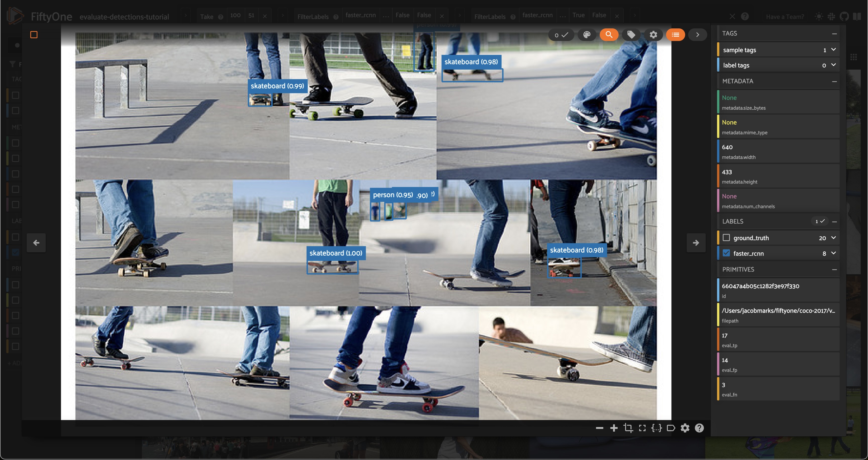Screen dimensions: 868x460
Task: Select sample with orange checkbox top-left
Action: [x=34, y=35]
